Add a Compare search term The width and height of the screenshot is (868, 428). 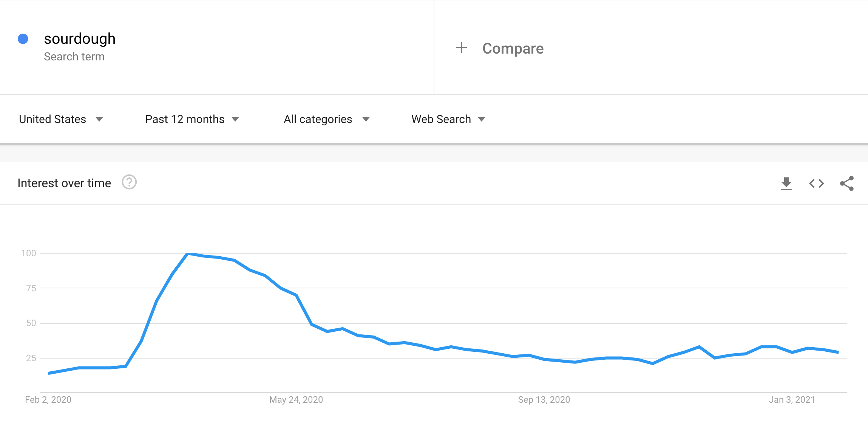[513, 48]
